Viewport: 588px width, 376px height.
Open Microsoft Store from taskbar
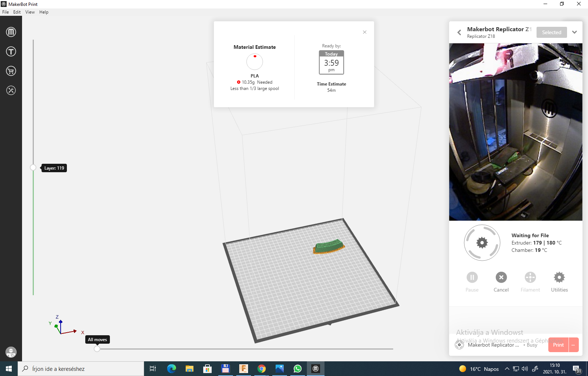tap(207, 369)
